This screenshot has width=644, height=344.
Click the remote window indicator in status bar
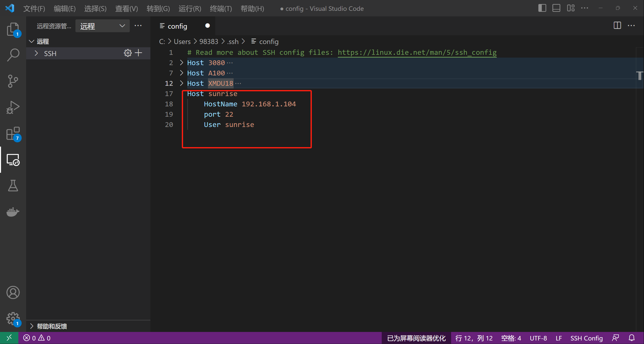point(9,338)
